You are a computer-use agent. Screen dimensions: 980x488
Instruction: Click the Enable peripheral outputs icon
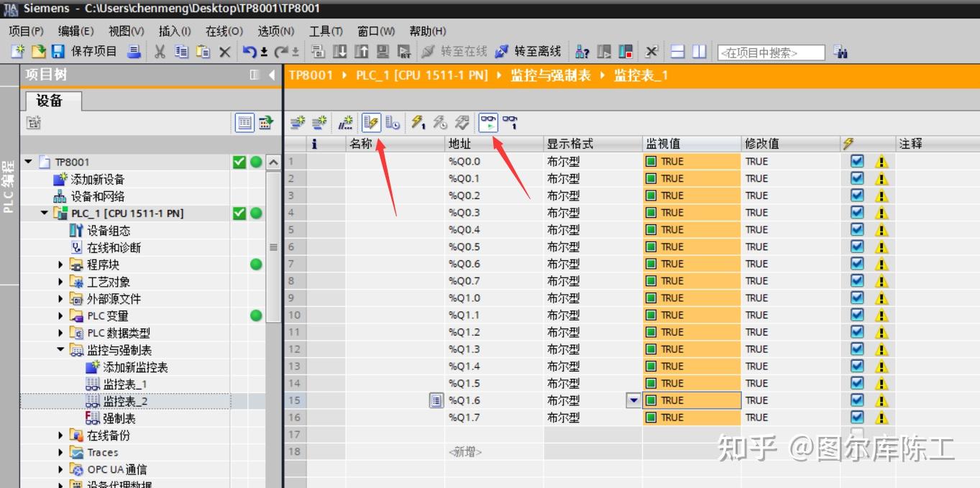coord(461,122)
